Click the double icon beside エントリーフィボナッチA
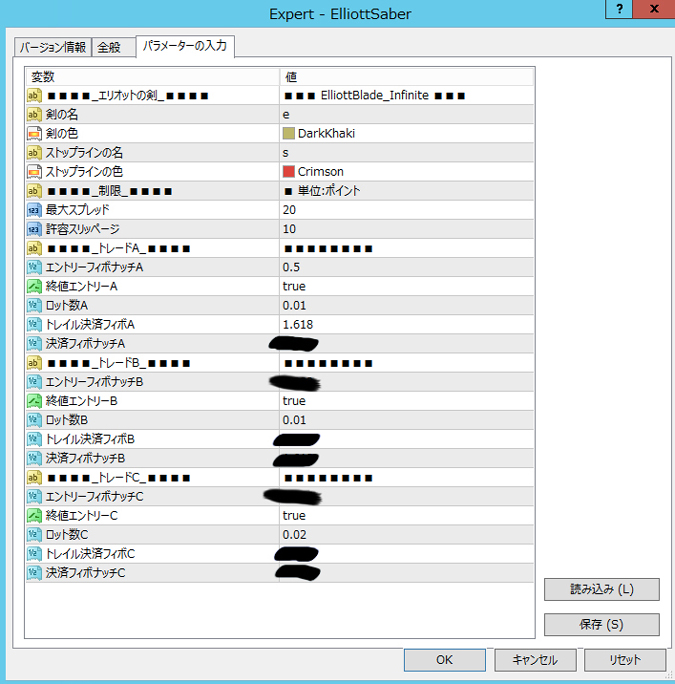 coord(34,267)
